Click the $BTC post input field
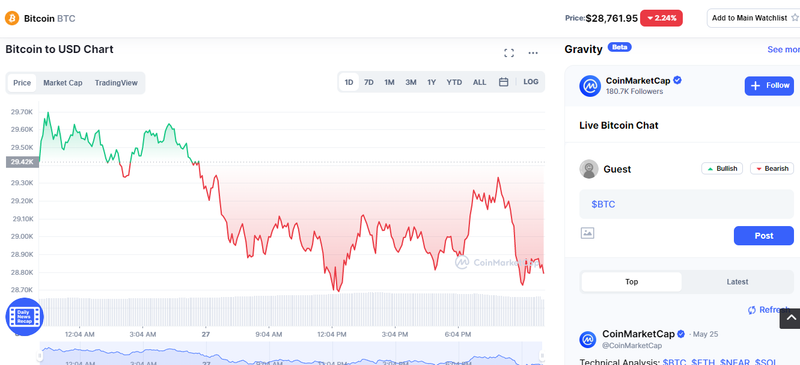This screenshot has width=800, height=365. pyautogui.click(x=686, y=204)
